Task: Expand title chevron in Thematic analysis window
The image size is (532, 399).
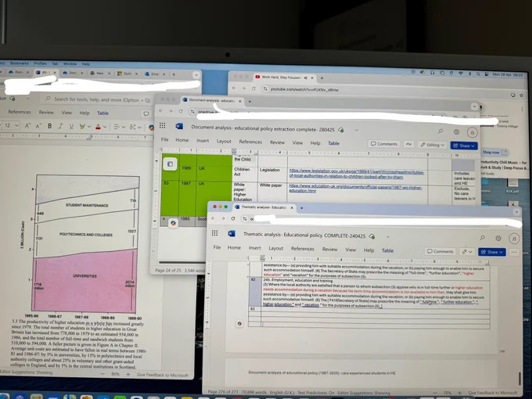Action: [x=387, y=236]
